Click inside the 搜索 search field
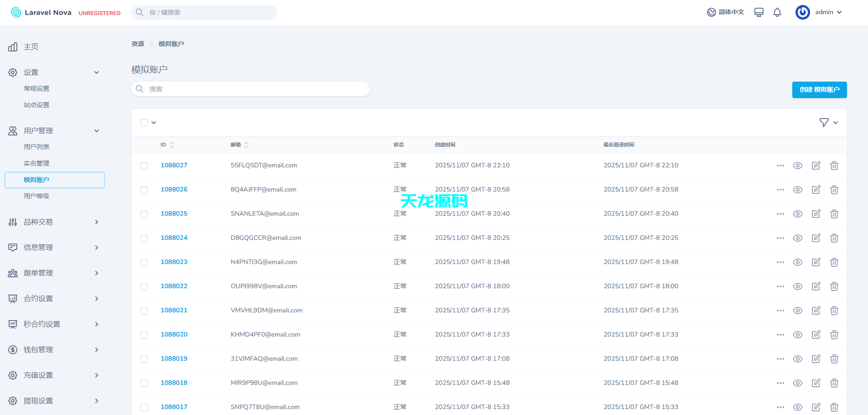This screenshot has width=868, height=415. coord(250,89)
